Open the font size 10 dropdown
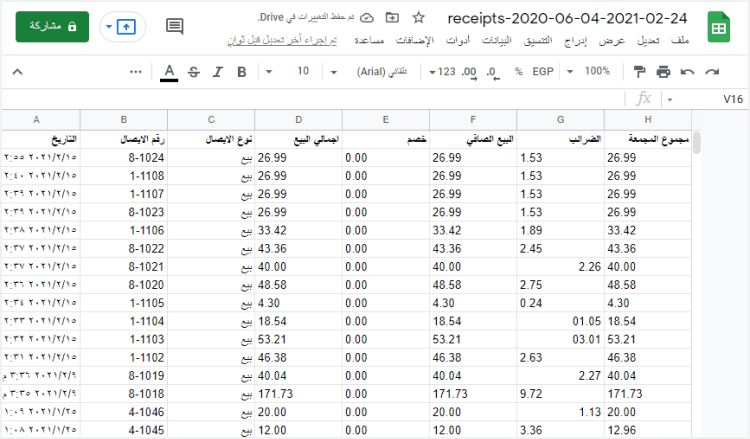The width and height of the screenshot is (750, 439). 286,72
